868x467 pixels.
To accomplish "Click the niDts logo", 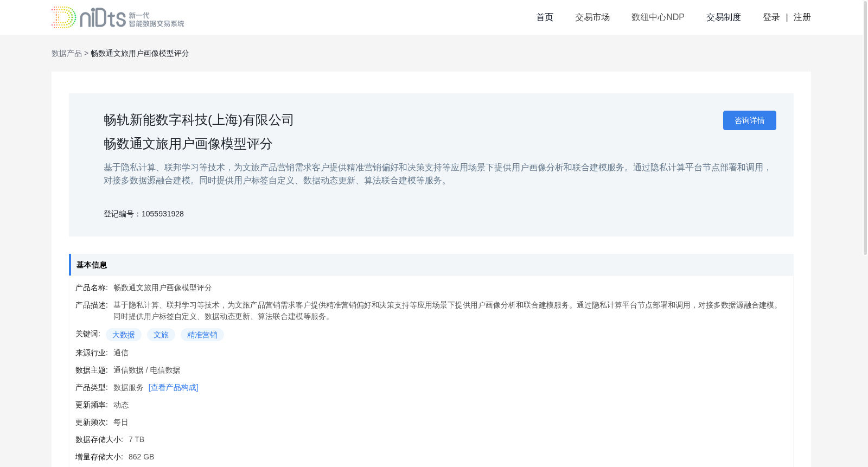I will tap(118, 17).
